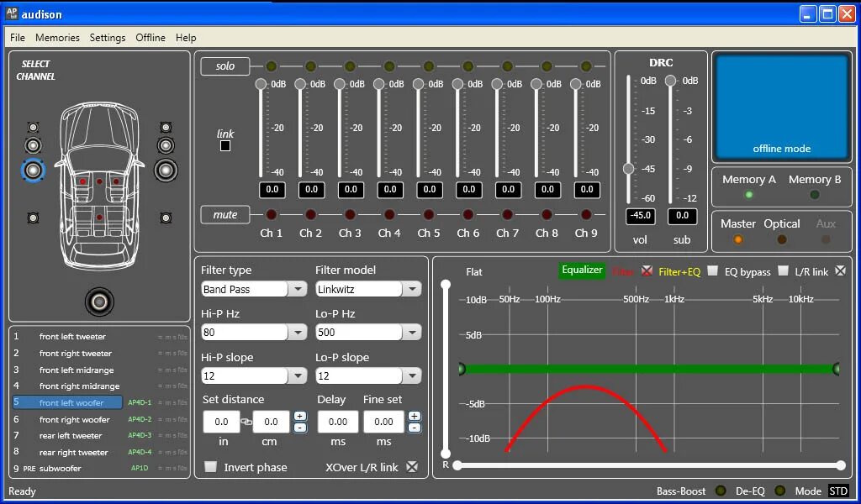861x504 pixels.
Task: Select front right woofer in channel list
Action: tap(100, 419)
